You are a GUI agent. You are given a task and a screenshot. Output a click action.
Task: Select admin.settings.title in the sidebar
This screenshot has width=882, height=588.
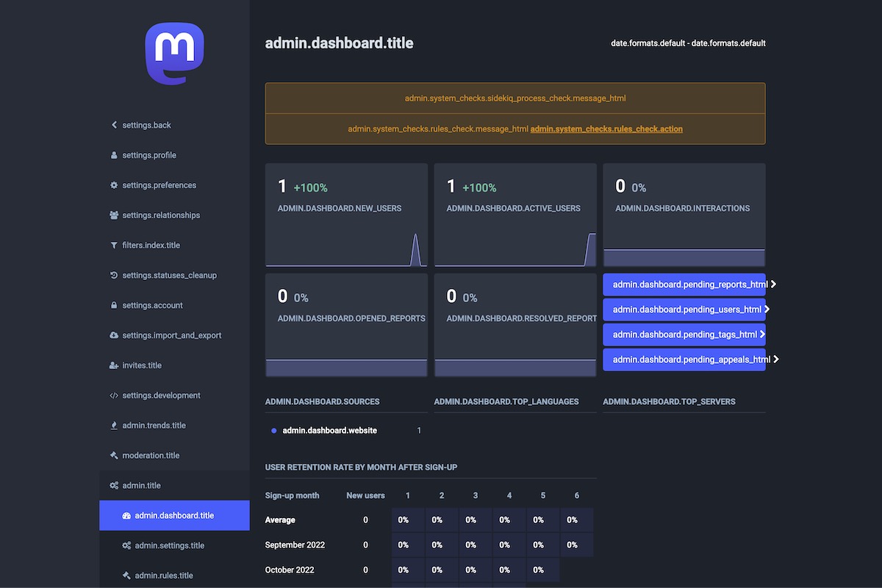click(x=169, y=545)
